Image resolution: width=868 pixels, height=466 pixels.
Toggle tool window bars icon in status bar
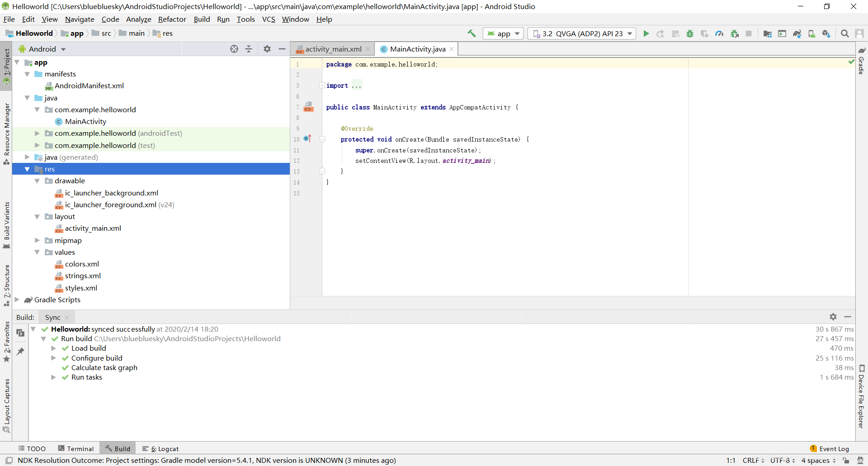[x=9, y=460]
